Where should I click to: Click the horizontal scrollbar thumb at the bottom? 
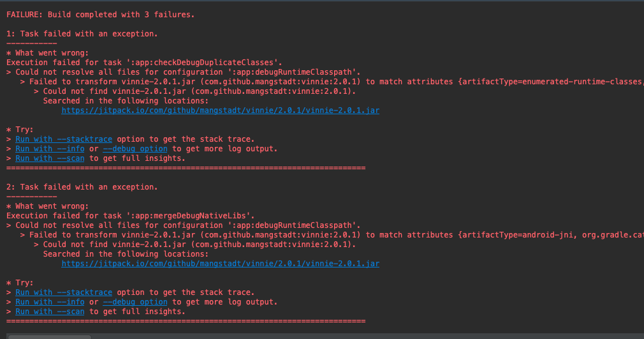click(x=50, y=336)
